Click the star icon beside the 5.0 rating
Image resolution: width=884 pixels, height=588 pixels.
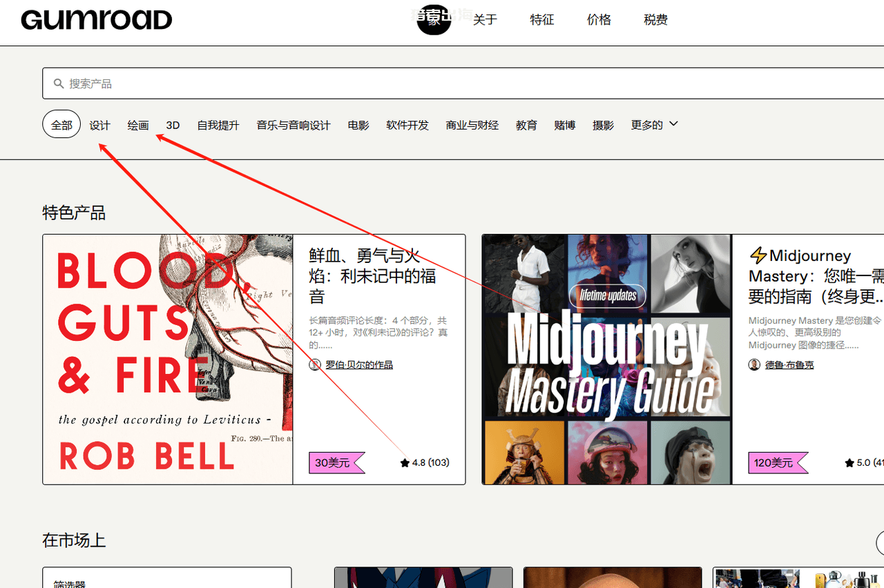click(849, 463)
